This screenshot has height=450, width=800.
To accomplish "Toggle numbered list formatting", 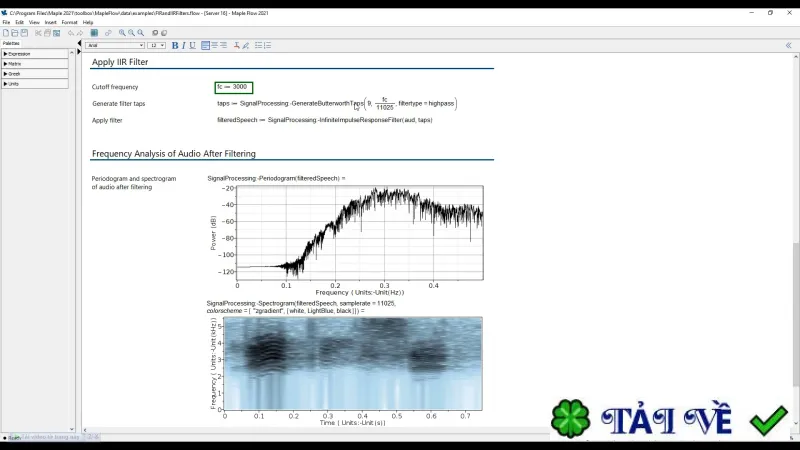I will (x=267, y=45).
